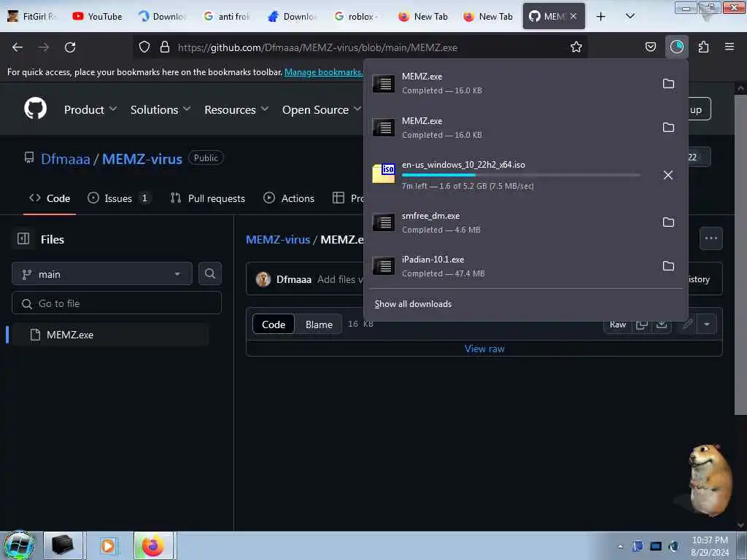The width and height of the screenshot is (747, 560).
Task: Expand the Open Source menu
Action: pos(322,109)
